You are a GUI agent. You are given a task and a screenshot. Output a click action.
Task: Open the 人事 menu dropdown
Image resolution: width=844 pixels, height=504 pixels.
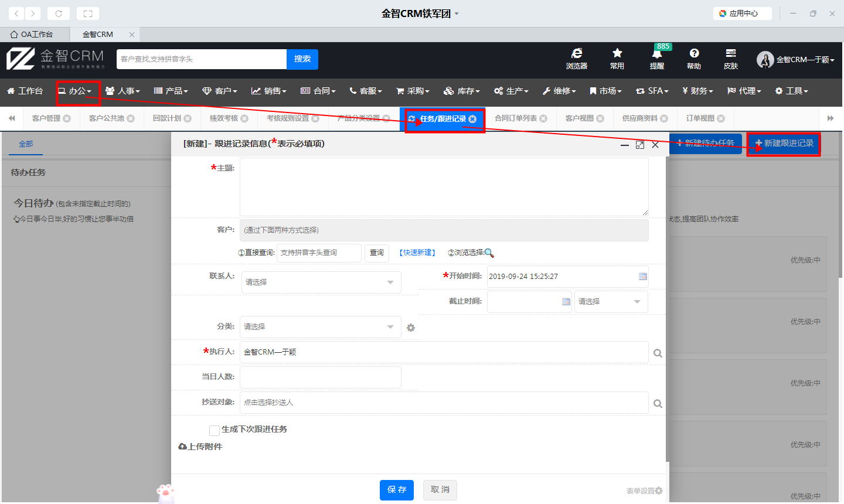[x=122, y=91]
